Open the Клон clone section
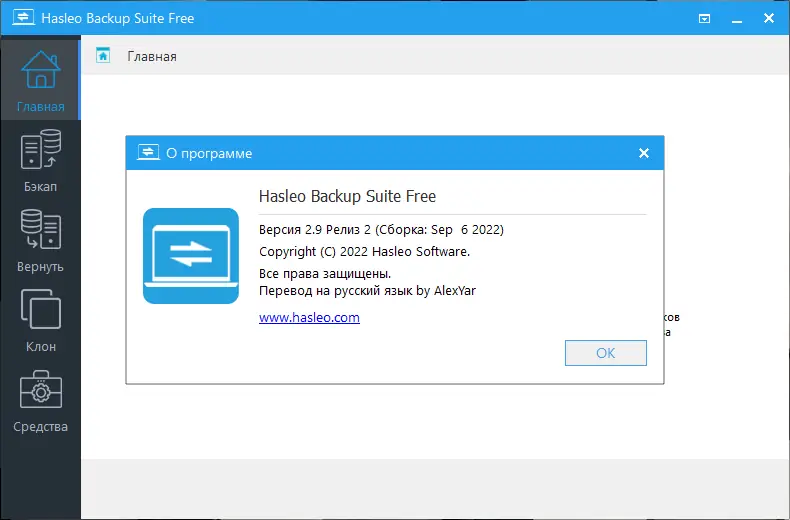Image resolution: width=790 pixels, height=520 pixels. (x=40, y=320)
